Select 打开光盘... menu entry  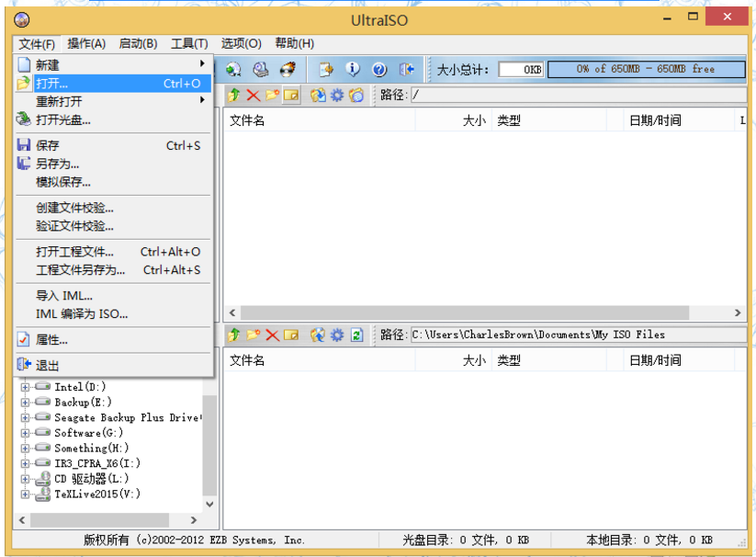pos(113,119)
